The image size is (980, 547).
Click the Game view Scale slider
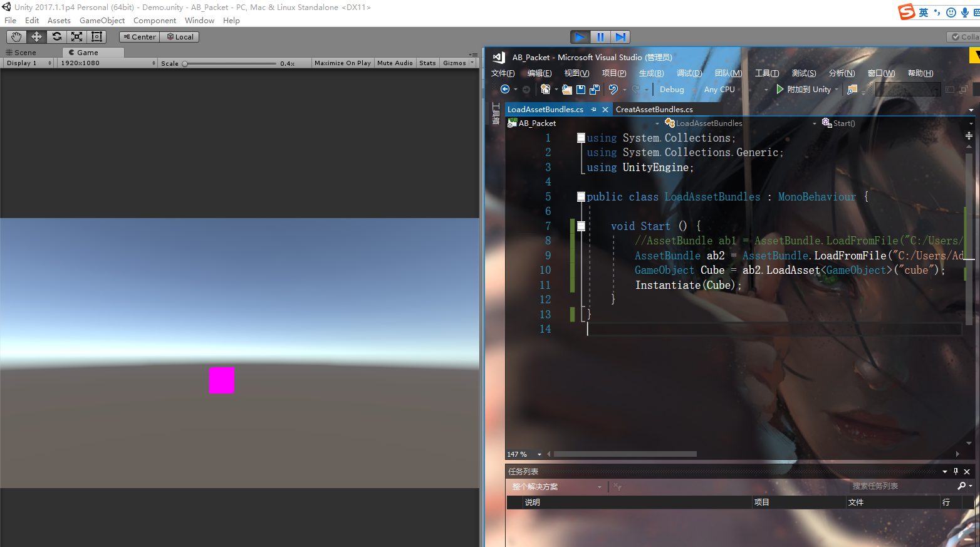(229, 63)
